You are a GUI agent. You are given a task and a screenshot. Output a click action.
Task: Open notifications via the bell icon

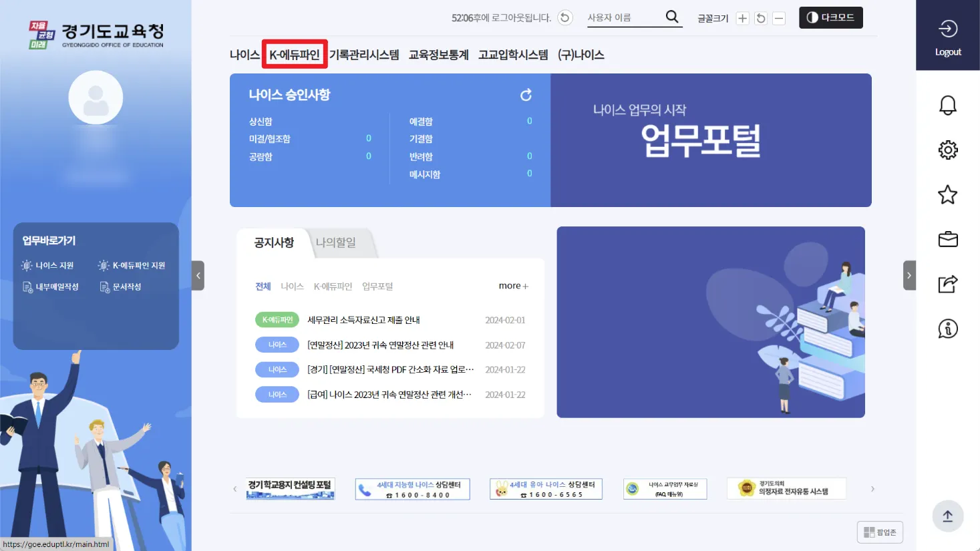[x=948, y=105]
